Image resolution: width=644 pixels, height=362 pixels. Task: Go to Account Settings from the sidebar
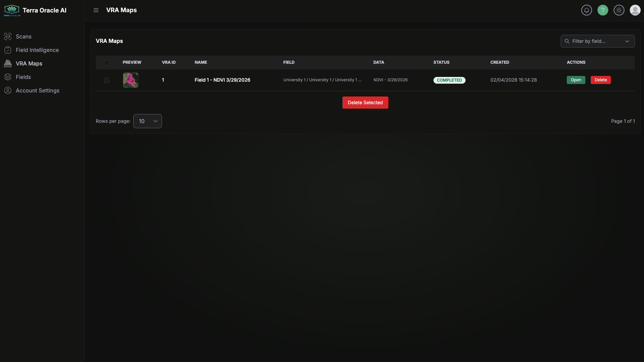37,90
